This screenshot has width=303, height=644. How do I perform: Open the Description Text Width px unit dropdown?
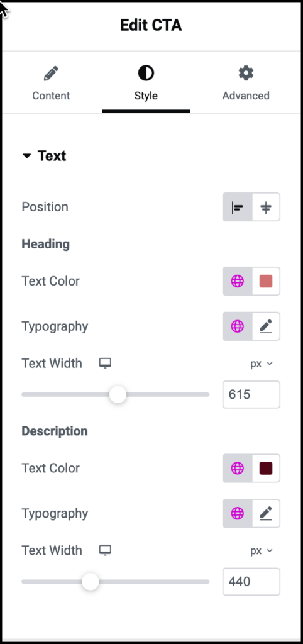click(x=262, y=551)
